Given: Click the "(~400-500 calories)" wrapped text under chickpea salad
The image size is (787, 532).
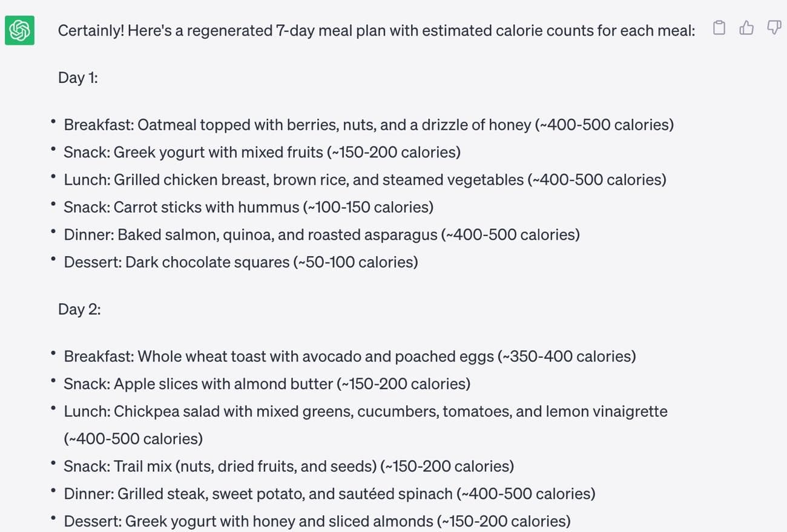Looking at the screenshot, I should [133, 439].
